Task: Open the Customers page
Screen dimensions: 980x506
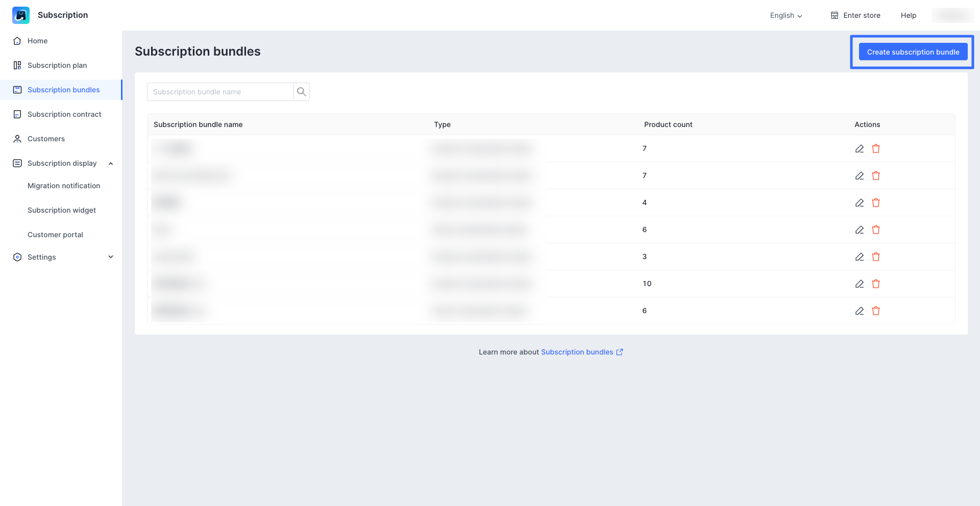Action: point(46,139)
